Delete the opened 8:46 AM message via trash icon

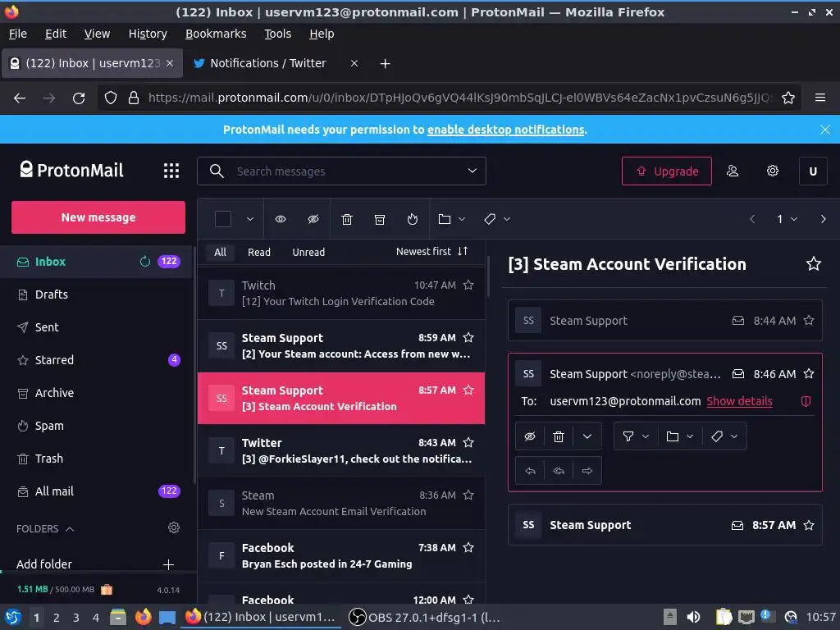click(558, 436)
